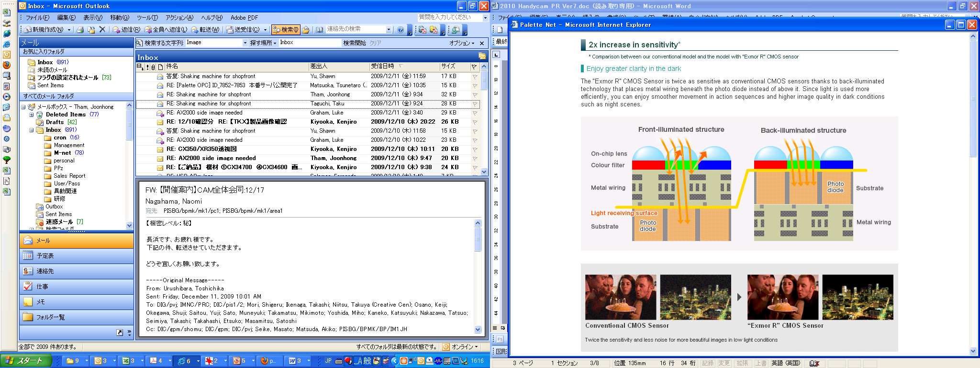Image resolution: width=980 pixels, height=368 pixels.
Task: Expand the search text history dropdown with Image
Action: point(245,43)
